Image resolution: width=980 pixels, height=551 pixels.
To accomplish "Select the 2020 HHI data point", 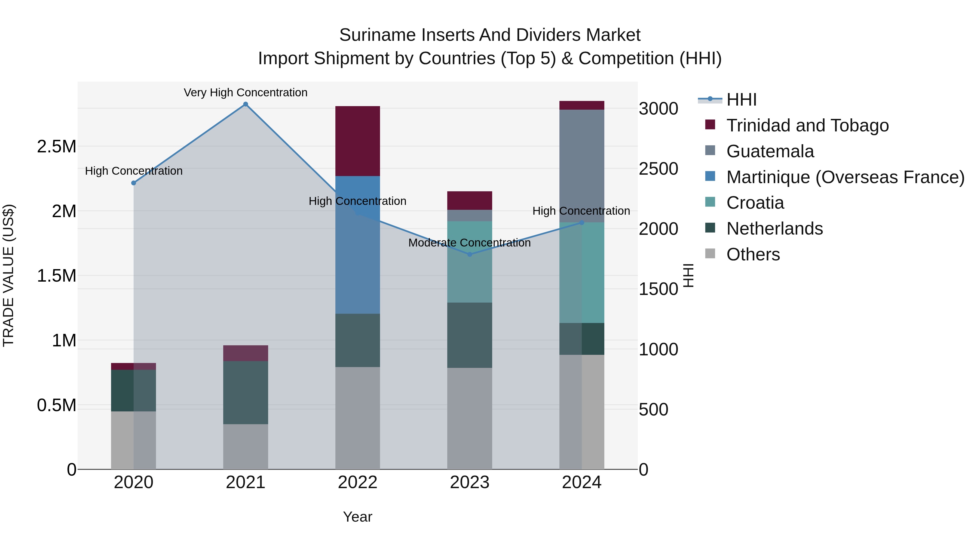I will pos(134,183).
